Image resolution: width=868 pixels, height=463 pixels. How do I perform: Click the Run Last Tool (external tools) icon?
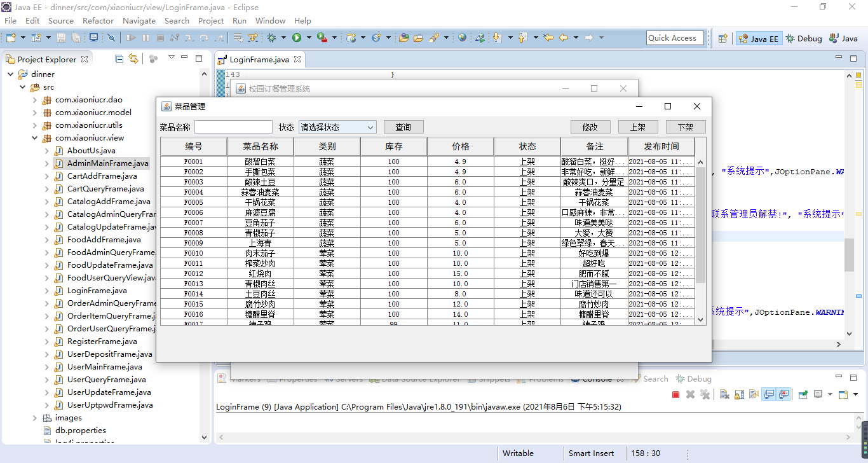click(322, 38)
